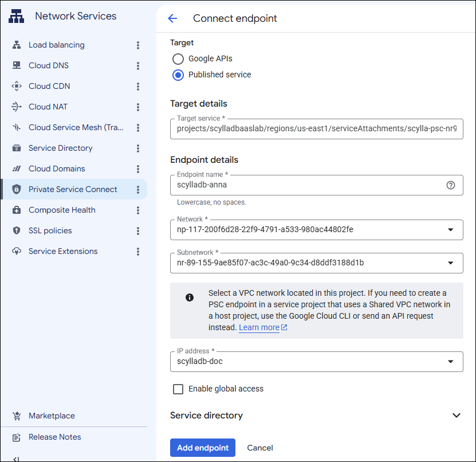Open the Subnetwork dropdown
This screenshot has width=476, height=462.
coord(316,263)
